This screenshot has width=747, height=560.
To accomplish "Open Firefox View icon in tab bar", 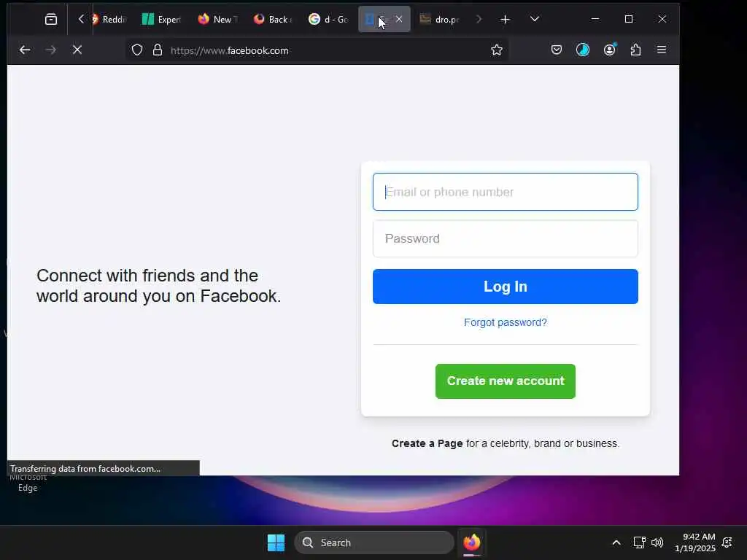I will 50,19.
